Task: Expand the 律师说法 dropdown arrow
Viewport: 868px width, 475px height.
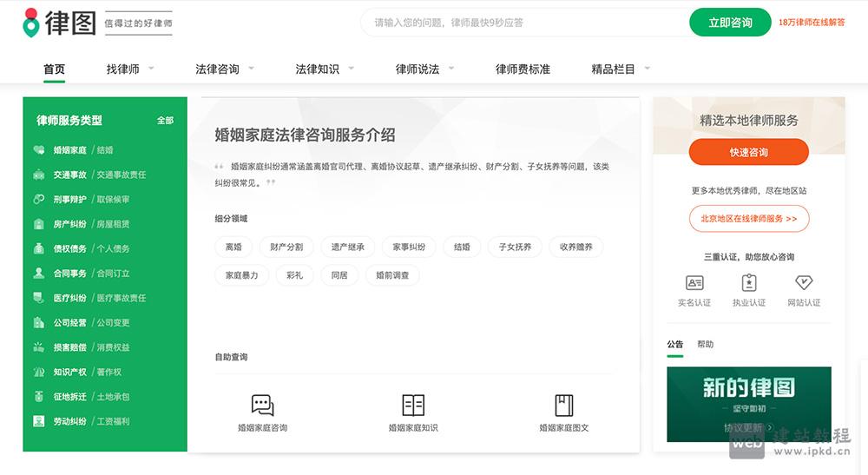Action: [451, 69]
